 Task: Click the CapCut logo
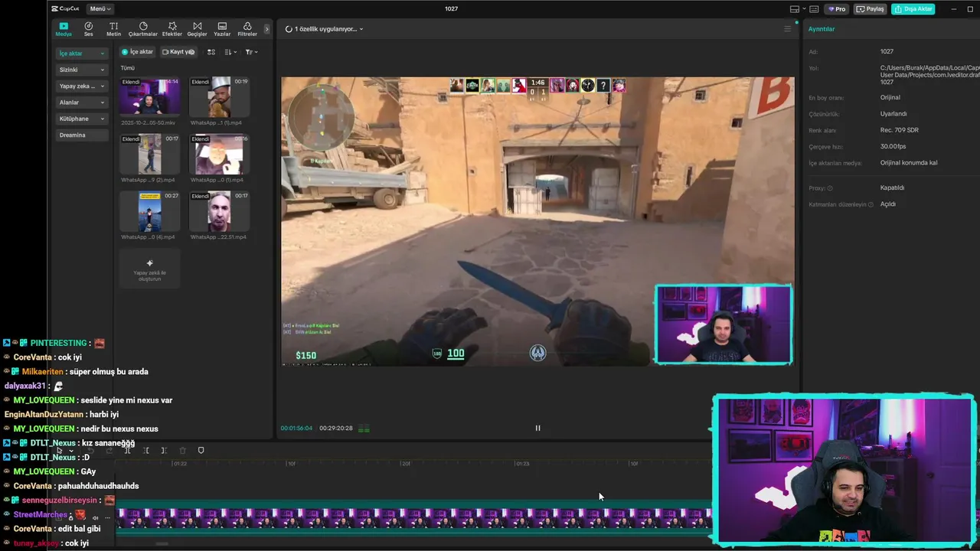pyautogui.click(x=65, y=8)
